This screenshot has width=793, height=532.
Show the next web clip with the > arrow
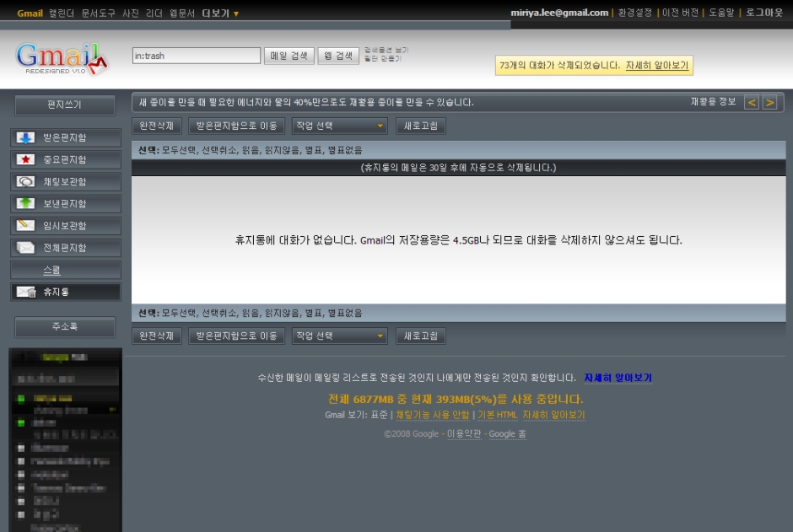click(769, 103)
